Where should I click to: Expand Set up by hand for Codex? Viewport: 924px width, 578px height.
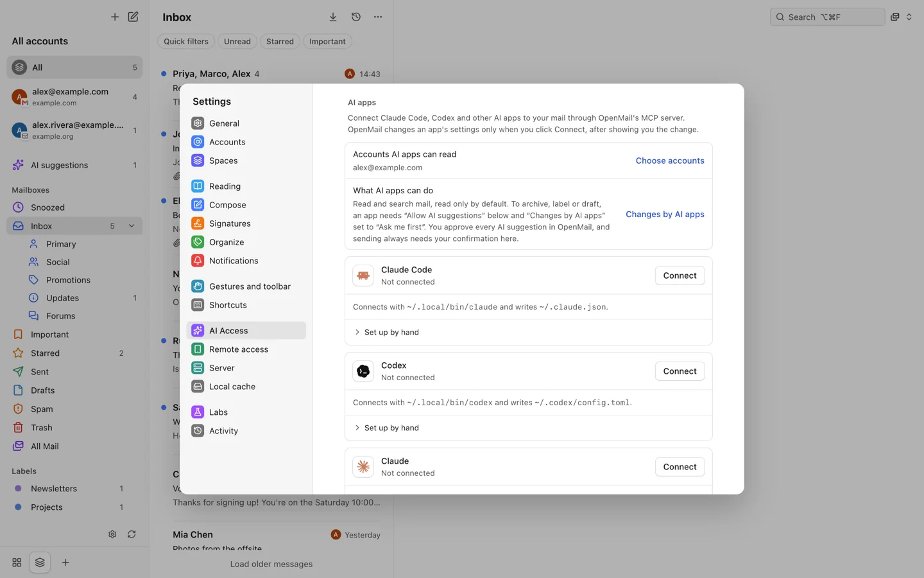pyautogui.click(x=386, y=428)
